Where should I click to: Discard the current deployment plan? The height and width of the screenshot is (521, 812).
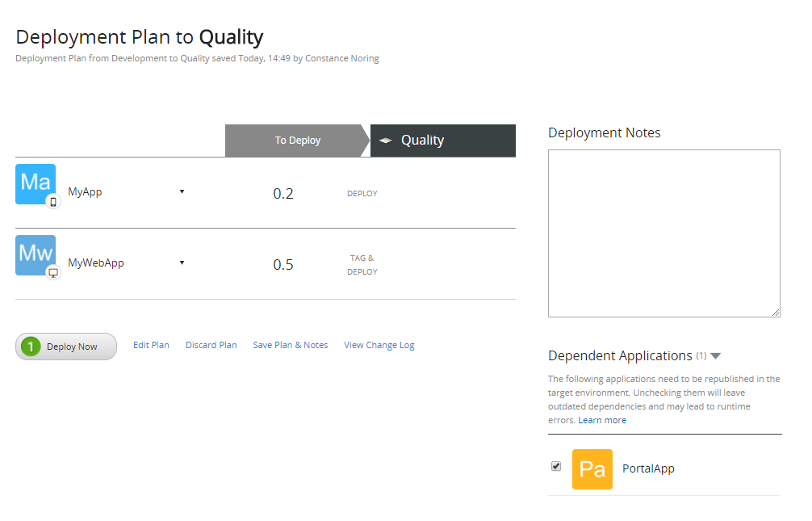tap(211, 345)
